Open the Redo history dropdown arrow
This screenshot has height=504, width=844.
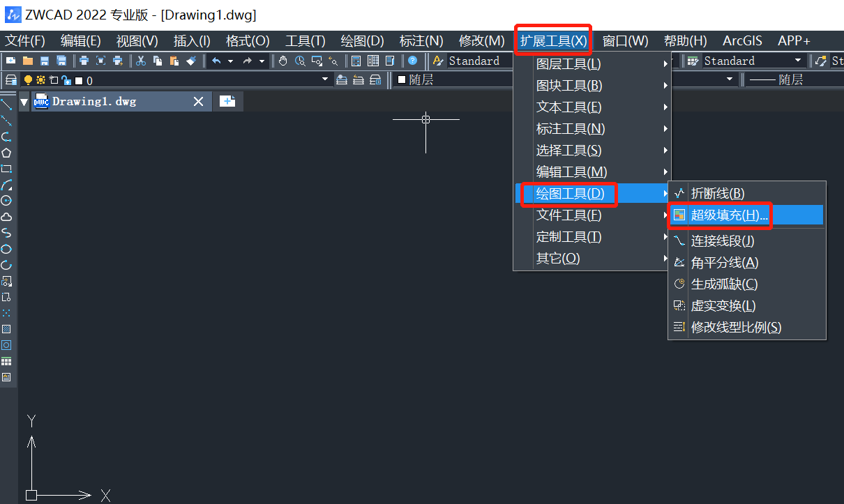262,61
